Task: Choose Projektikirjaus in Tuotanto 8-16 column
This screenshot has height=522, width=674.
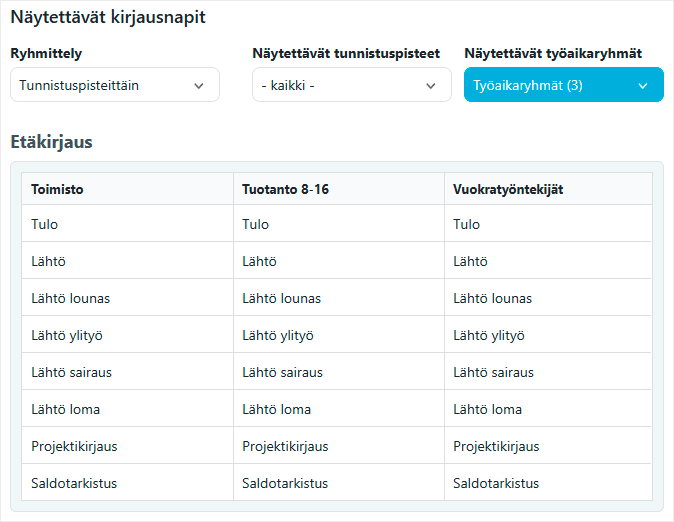Action: click(x=285, y=446)
